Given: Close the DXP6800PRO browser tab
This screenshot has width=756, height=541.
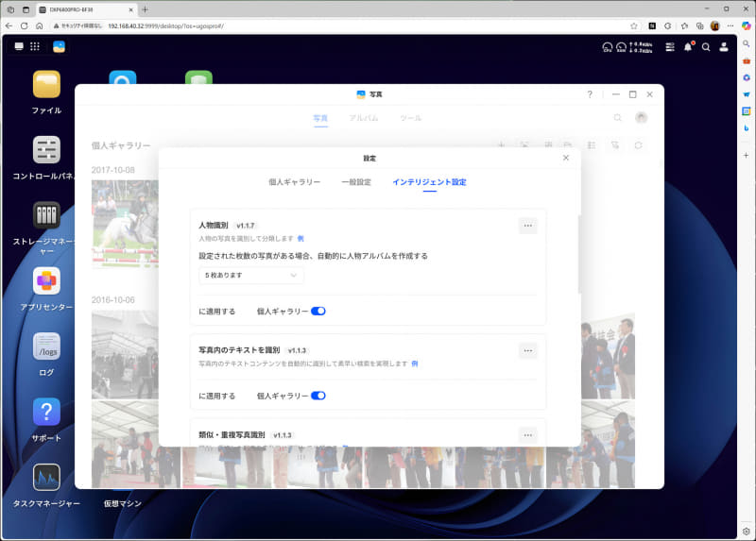Looking at the screenshot, I should coord(130,9).
